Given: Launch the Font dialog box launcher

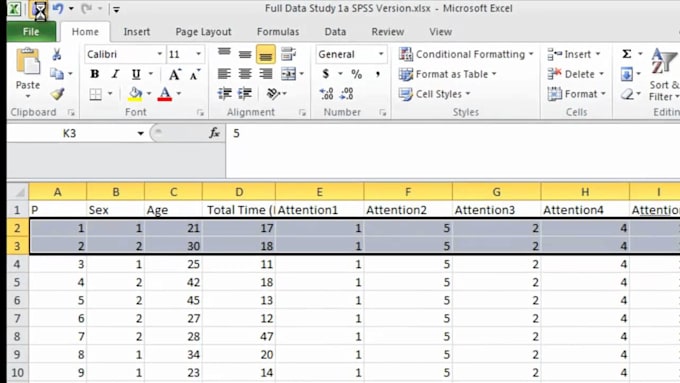Looking at the screenshot, I should [x=200, y=113].
